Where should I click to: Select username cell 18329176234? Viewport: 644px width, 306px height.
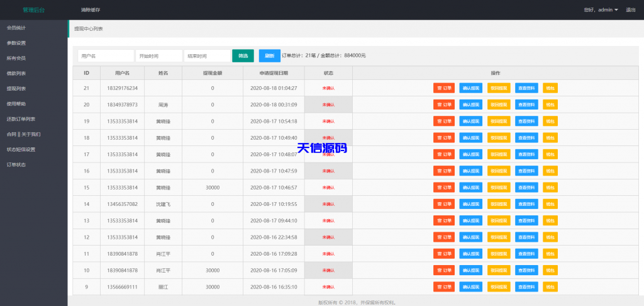point(123,88)
